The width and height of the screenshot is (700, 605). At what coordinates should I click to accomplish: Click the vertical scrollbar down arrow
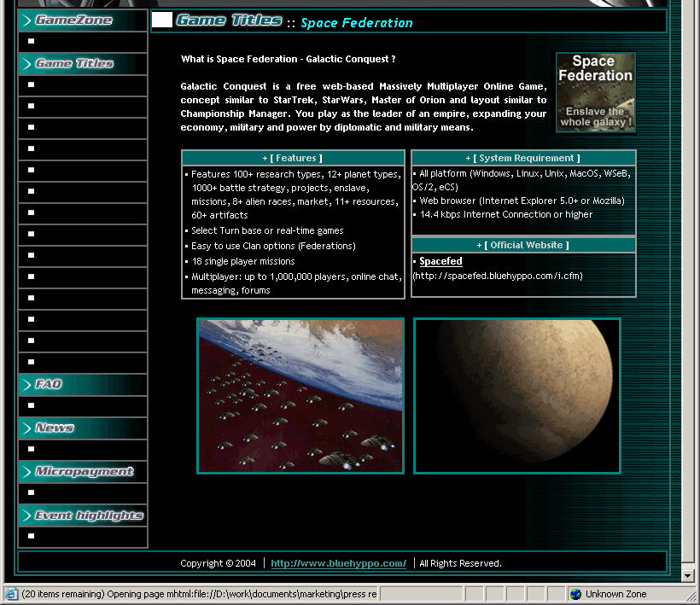[x=690, y=576]
